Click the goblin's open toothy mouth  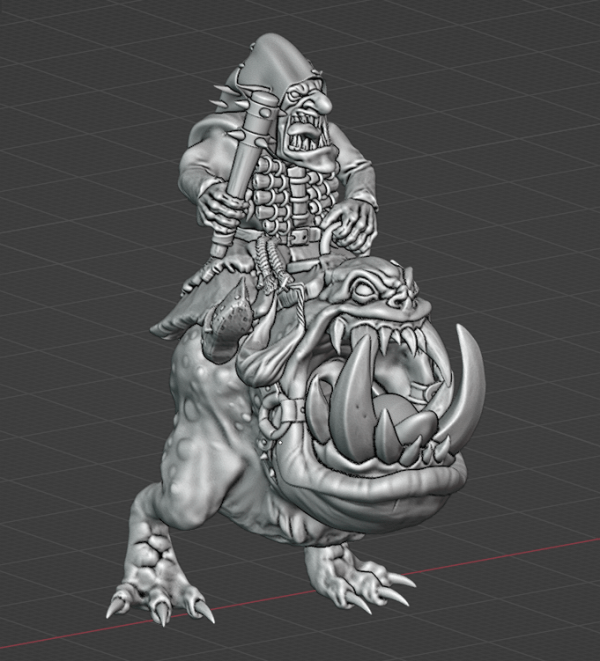[305, 141]
